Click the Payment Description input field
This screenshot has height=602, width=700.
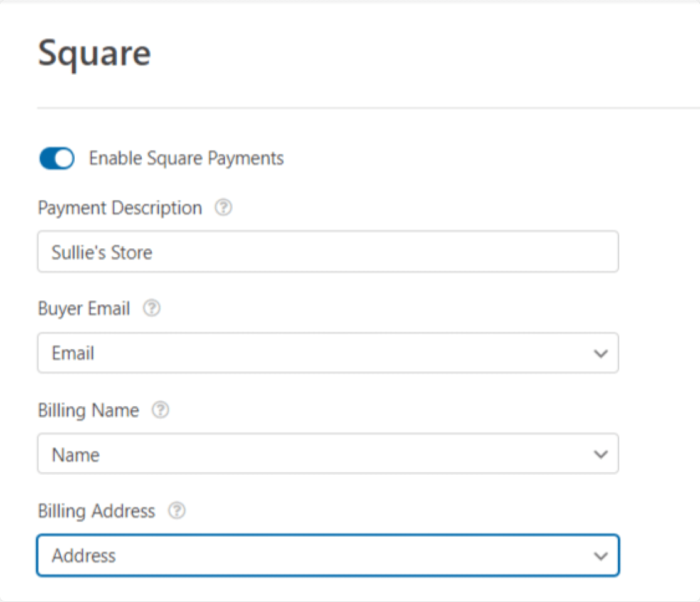click(x=328, y=251)
